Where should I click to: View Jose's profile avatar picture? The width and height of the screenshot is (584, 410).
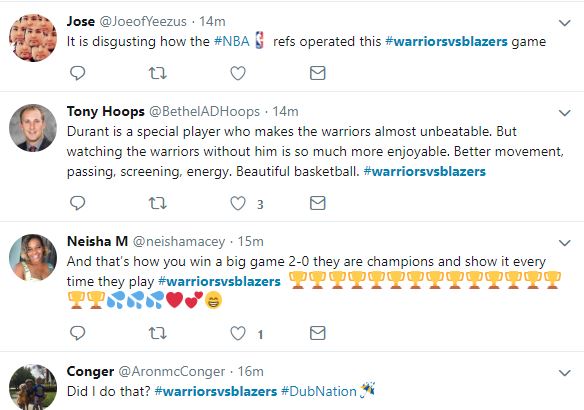click(x=33, y=38)
